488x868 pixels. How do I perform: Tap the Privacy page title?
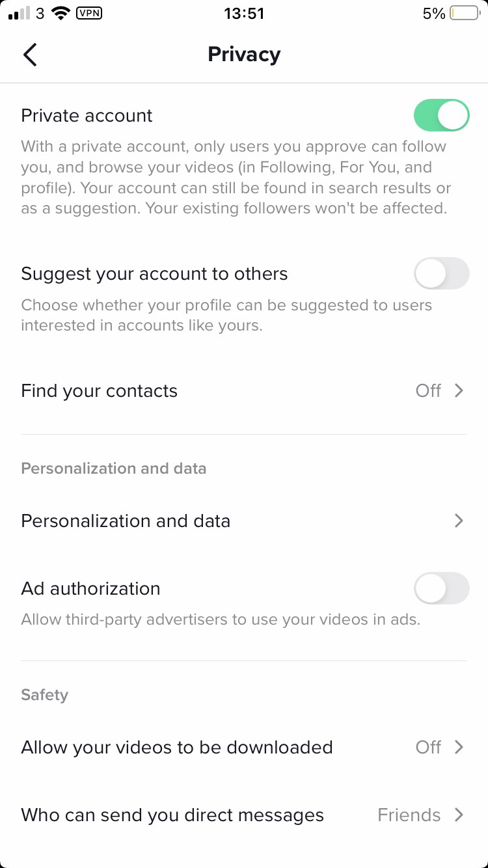[x=244, y=55]
